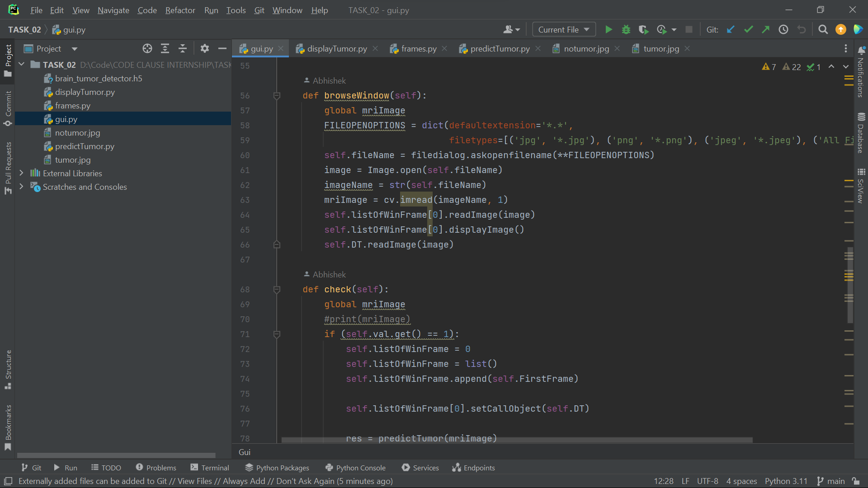The image size is (868, 488).
Task: Toggle the Bookmarks tool window
Action: (x=8, y=427)
